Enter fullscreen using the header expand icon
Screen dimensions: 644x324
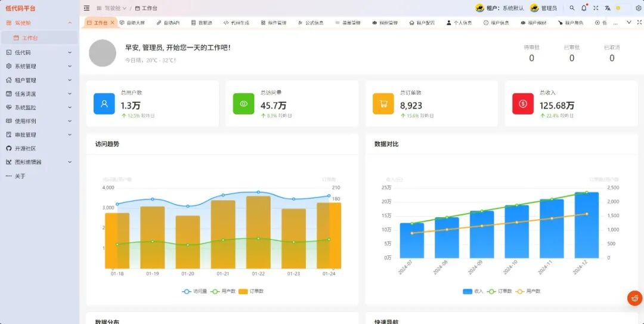pos(596,8)
